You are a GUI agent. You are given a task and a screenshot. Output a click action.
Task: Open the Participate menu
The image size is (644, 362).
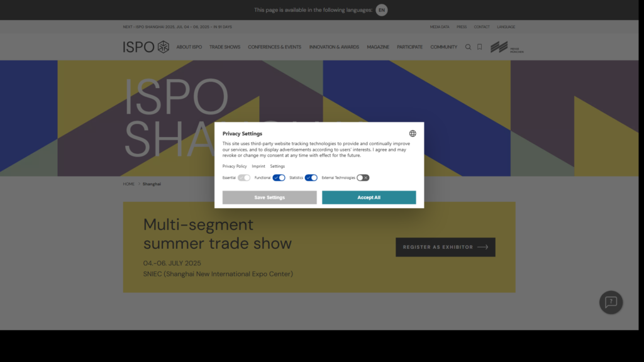409,47
